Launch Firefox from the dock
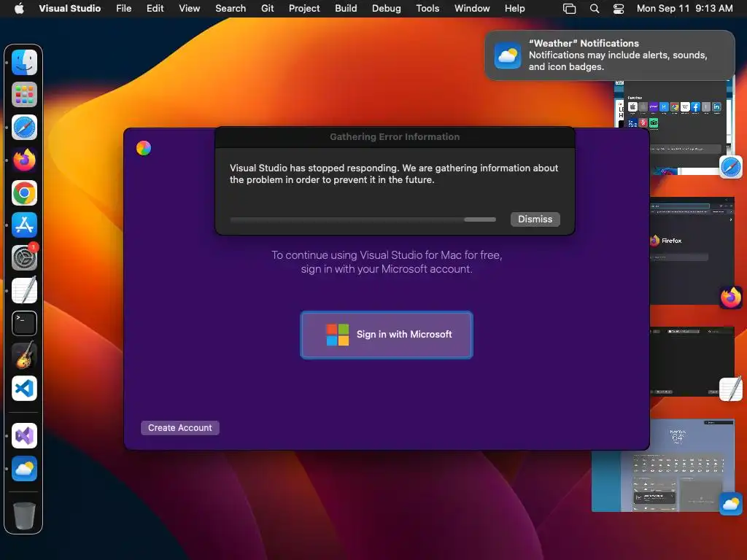 coord(24,160)
